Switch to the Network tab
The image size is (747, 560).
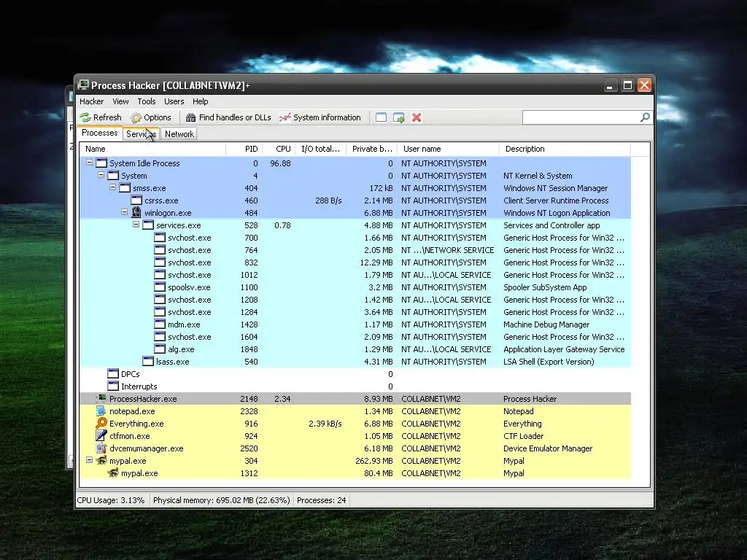coord(179,134)
